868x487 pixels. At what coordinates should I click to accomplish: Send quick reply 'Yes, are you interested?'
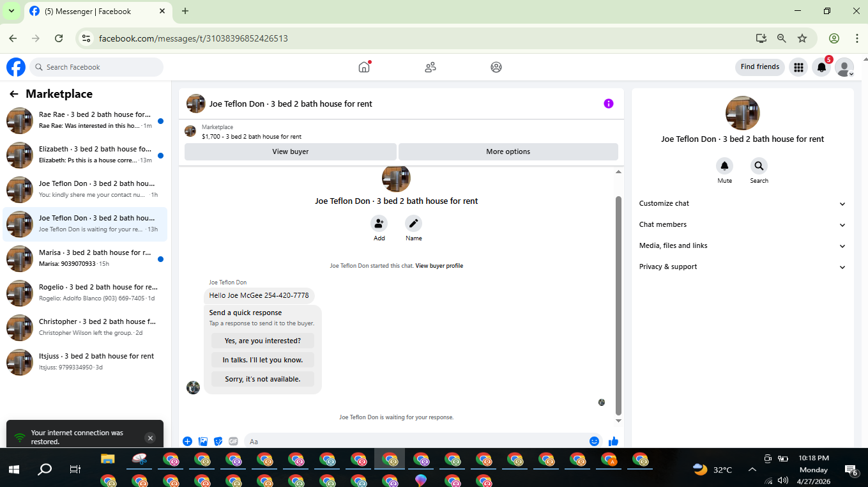pyautogui.click(x=263, y=341)
